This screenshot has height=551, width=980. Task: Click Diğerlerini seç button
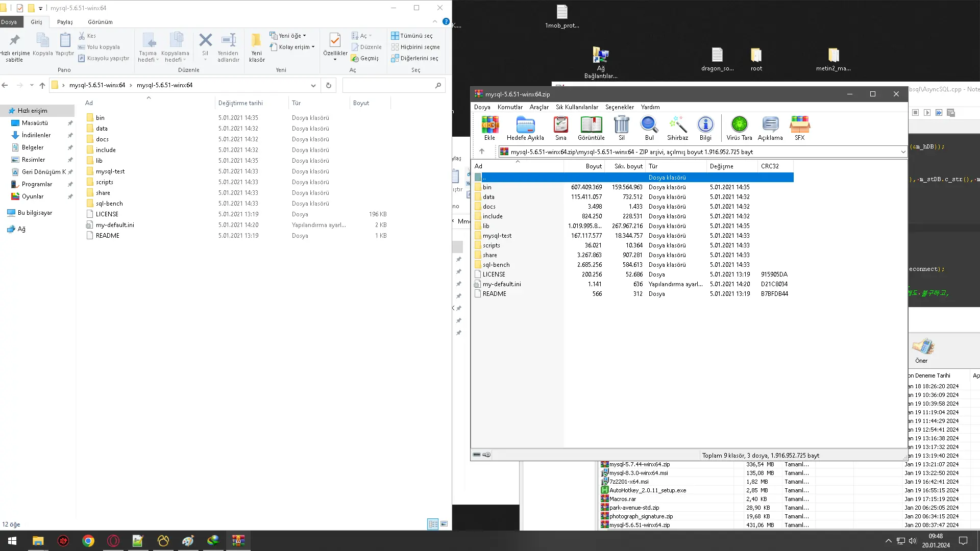tap(414, 58)
